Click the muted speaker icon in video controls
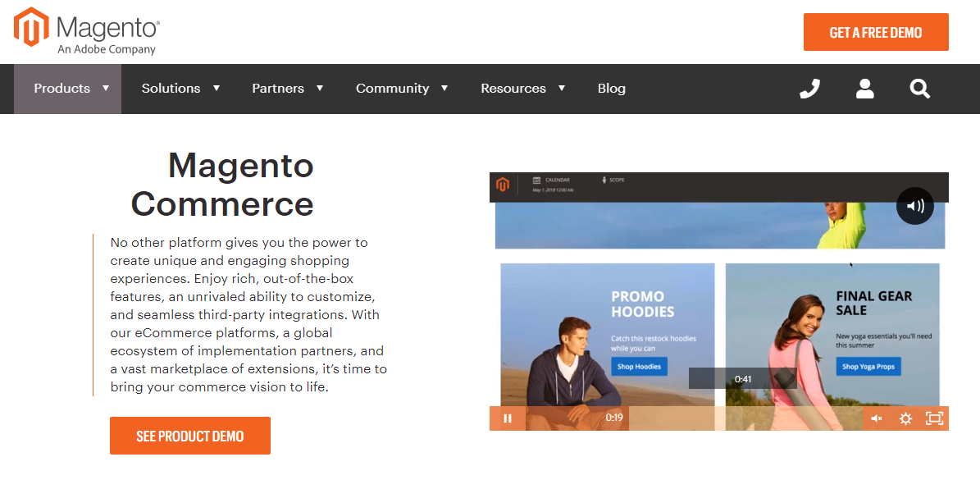 pyautogui.click(x=877, y=418)
